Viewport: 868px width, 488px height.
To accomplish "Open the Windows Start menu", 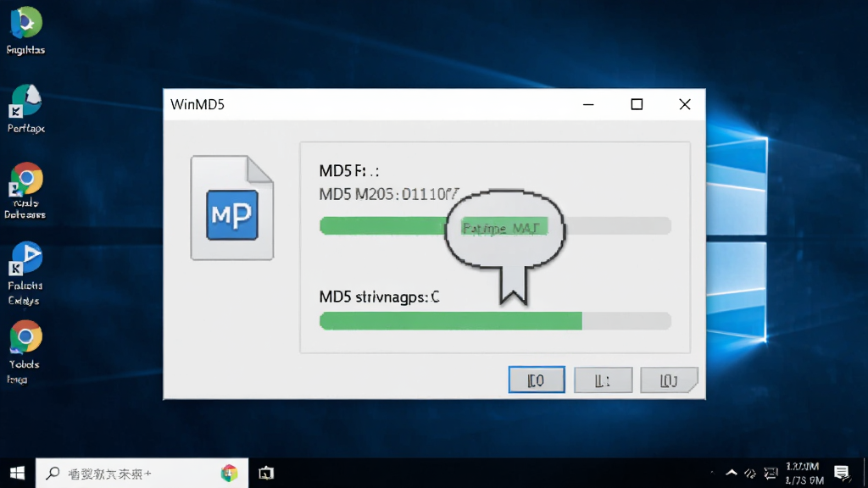I will click(17, 473).
